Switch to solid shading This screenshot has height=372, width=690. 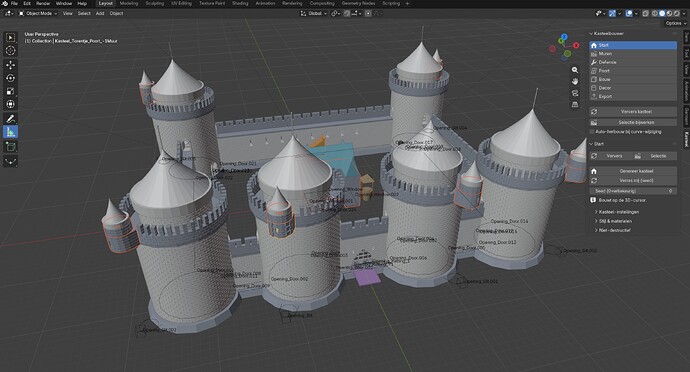[x=662, y=14]
